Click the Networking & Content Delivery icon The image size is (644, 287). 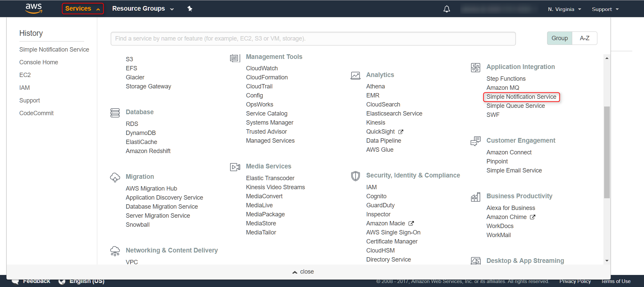[115, 251]
